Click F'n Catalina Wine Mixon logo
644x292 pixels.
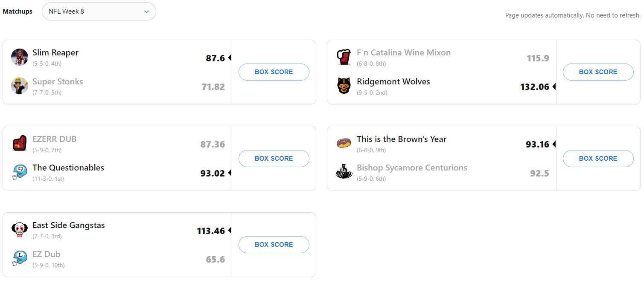pos(344,57)
